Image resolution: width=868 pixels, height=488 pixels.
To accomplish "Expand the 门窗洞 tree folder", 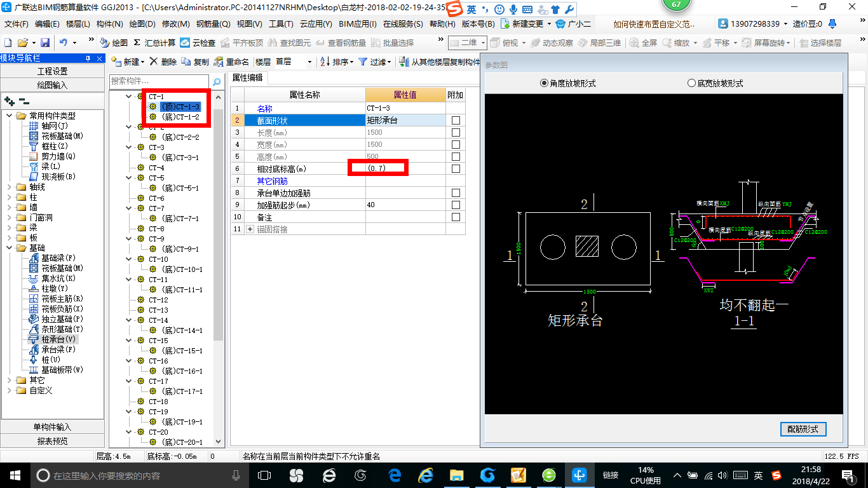I will pos(9,217).
